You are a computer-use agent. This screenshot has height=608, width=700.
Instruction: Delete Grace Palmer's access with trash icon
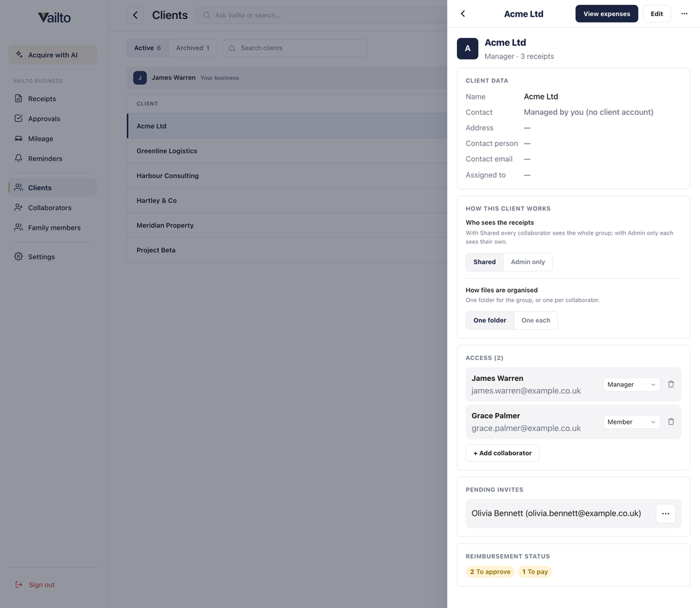(x=671, y=422)
